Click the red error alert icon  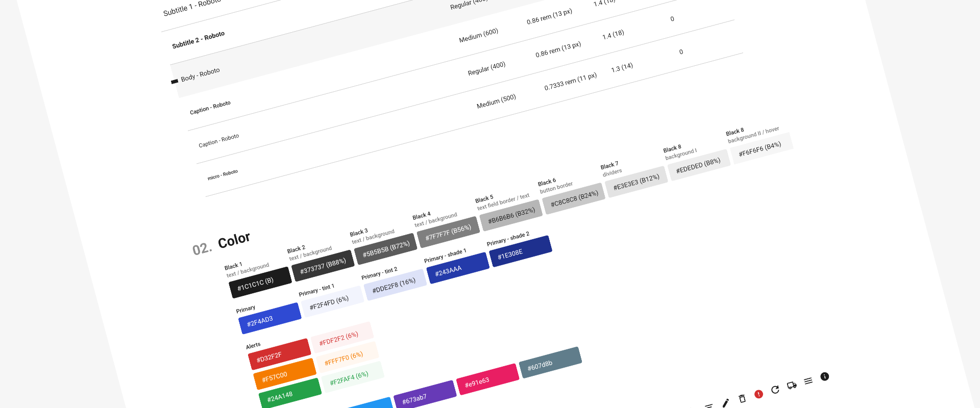pos(758,394)
